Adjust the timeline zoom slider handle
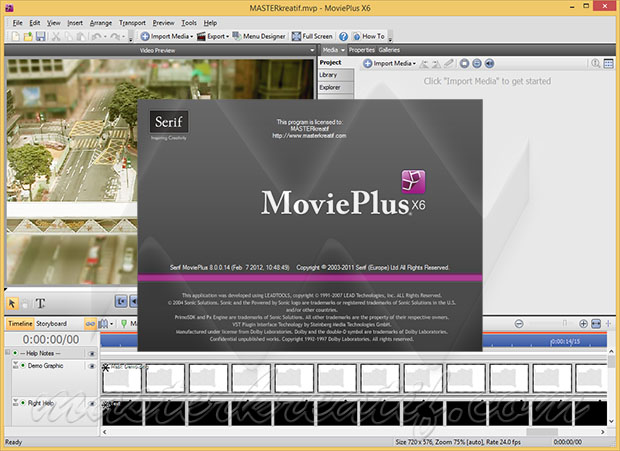 [565, 324]
